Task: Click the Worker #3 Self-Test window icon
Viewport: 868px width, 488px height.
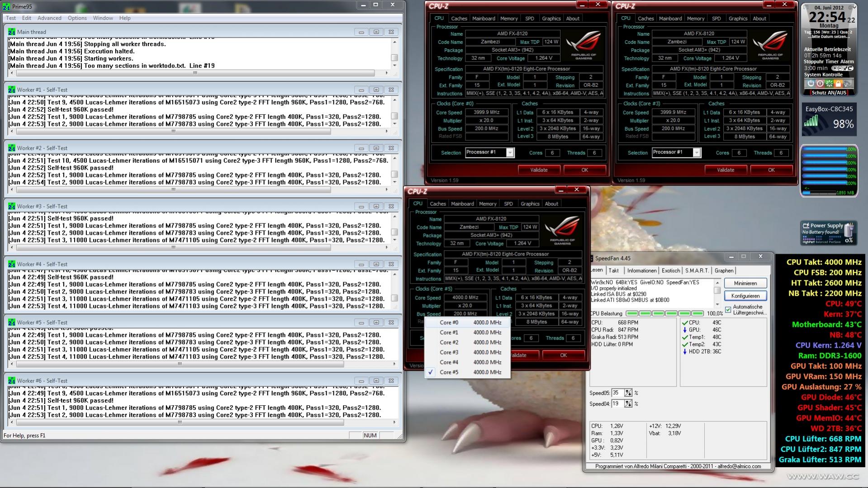Action: pos(11,206)
